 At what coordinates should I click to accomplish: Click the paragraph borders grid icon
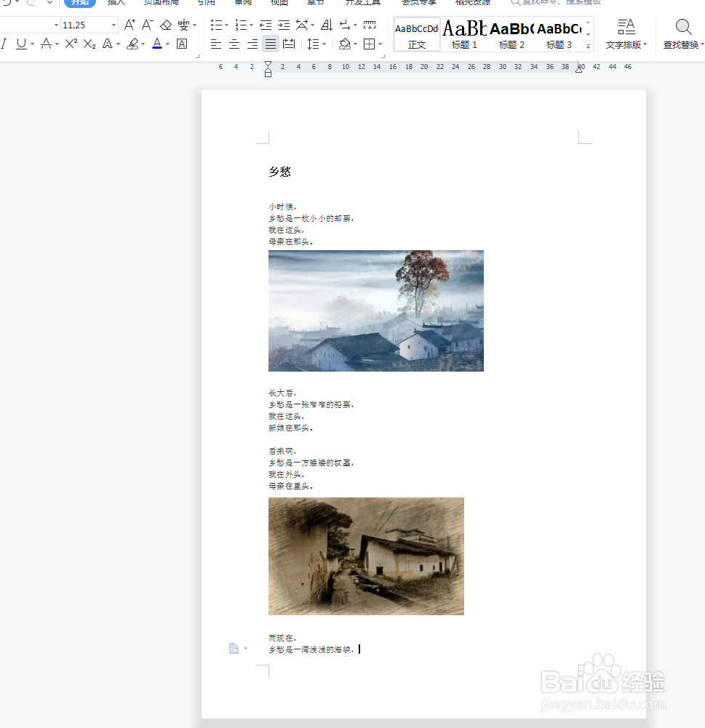[369, 44]
